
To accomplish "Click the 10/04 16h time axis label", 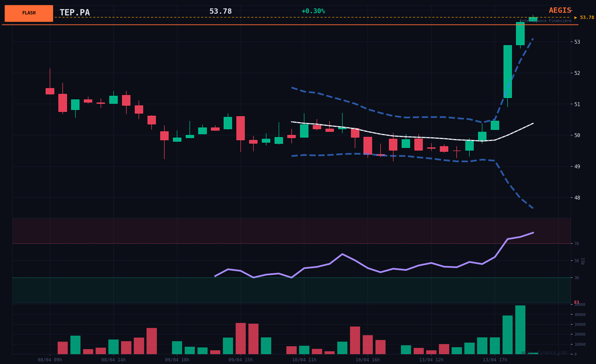I will (x=367, y=360).
